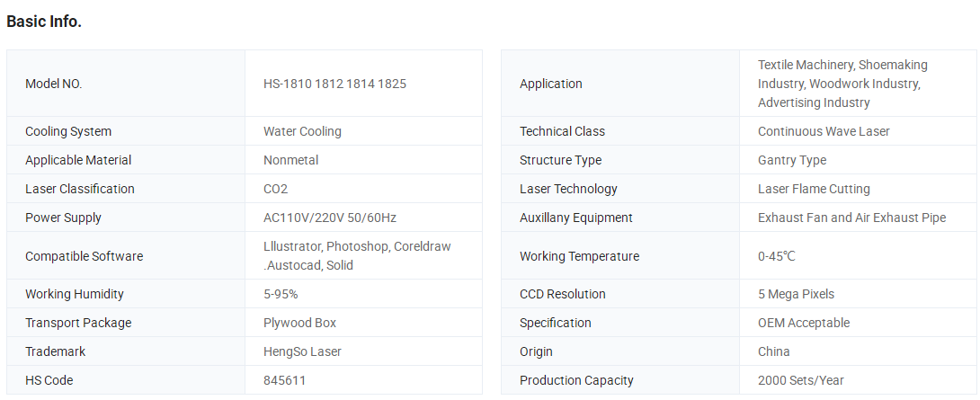Select the Water Cooling value
Viewport: 980px width, 400px height.
click(x=302, y=131)
